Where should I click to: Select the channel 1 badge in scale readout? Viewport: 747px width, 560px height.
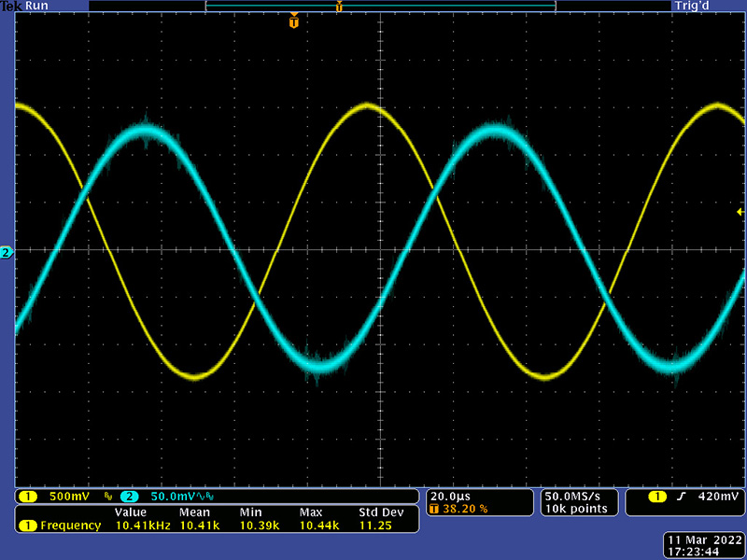(28, 497)
